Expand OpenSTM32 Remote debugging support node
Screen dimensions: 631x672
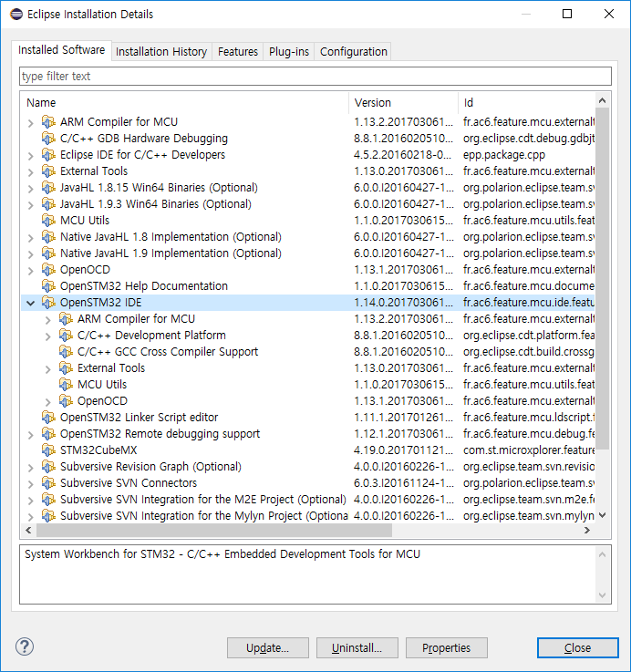[x=30, y=436]
